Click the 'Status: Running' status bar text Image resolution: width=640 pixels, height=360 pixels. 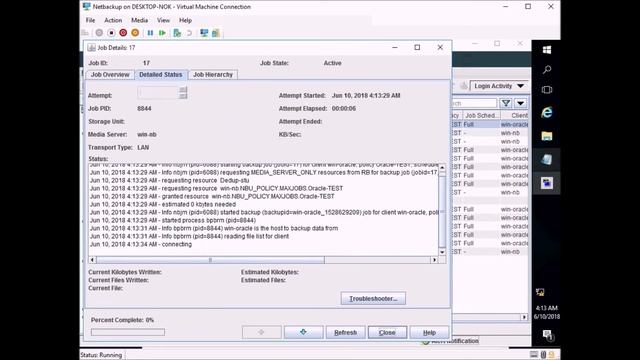click(101, 355)
